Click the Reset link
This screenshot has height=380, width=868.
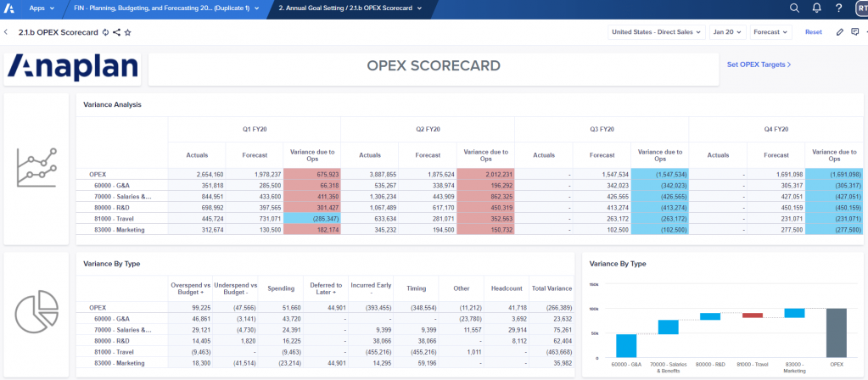[x=813, y=32]
